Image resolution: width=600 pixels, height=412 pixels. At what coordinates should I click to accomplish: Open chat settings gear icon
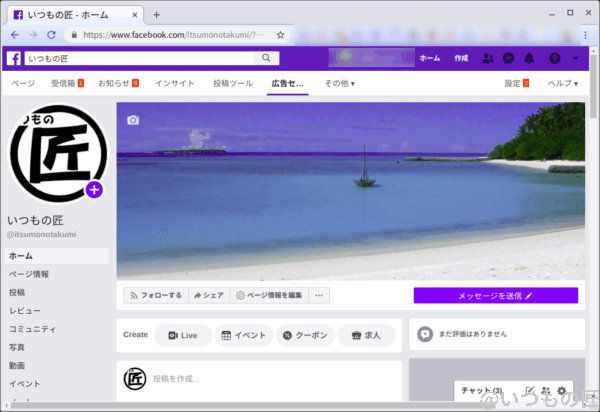(x=561, y=391)
